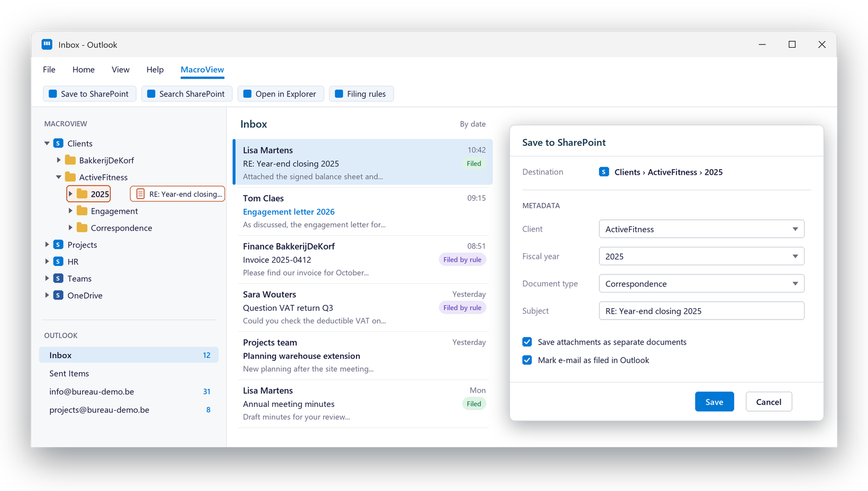Click the Projects SharePoint site icon
The height and width of the screenshot is (491, 868).
[59, 245]
